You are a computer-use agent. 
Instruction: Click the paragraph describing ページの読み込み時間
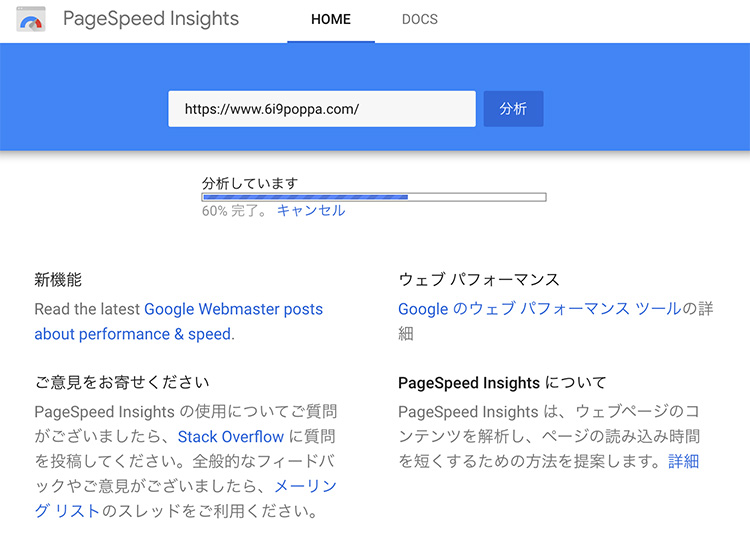pos(549,437)
